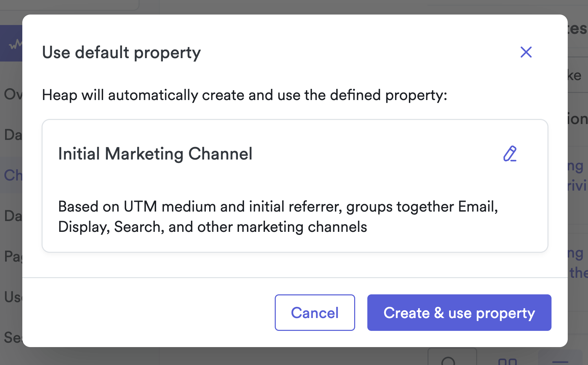Select the list view dash icon
The width and height of the screenshot is (588, 365).
pyautogui.click(x=560, y=360)
